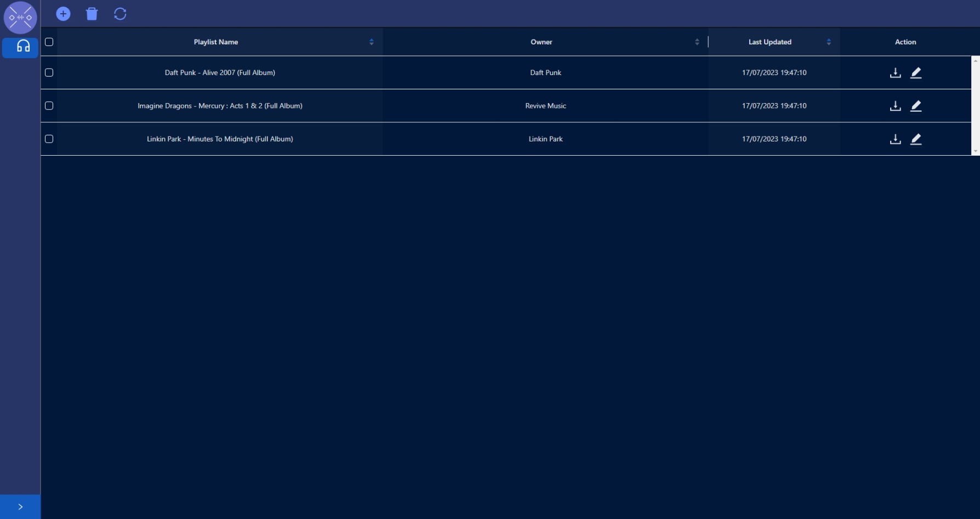The width and height of the screenshot is (980, 519).
Task: Click the app logo icon
Action: 20,18
